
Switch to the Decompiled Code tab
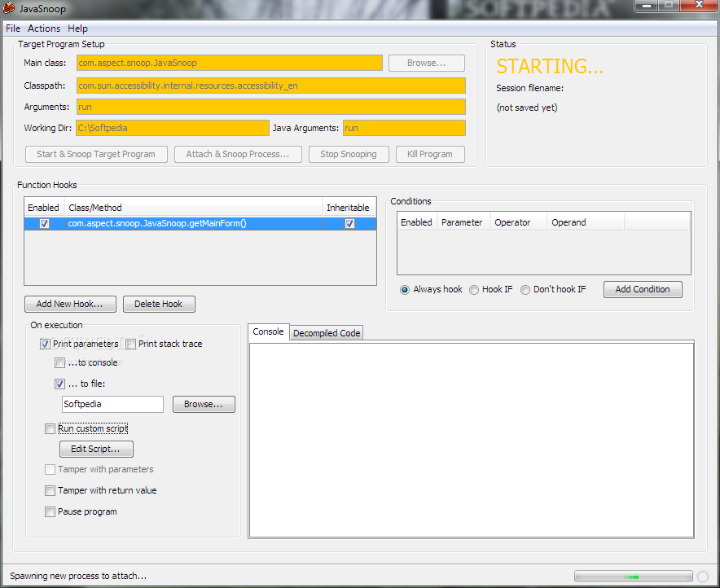(327, 333)
